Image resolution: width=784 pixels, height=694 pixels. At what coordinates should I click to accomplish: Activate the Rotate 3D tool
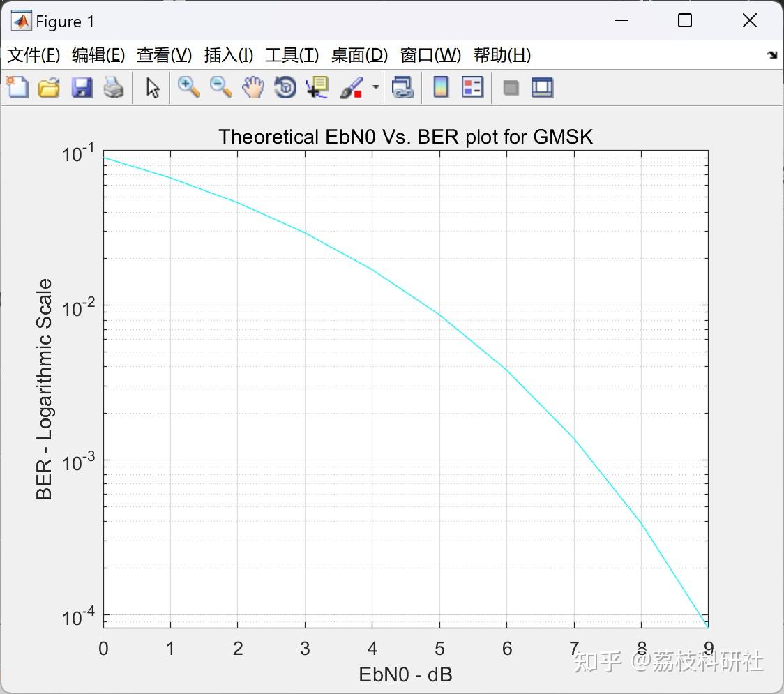click(285, 87)
